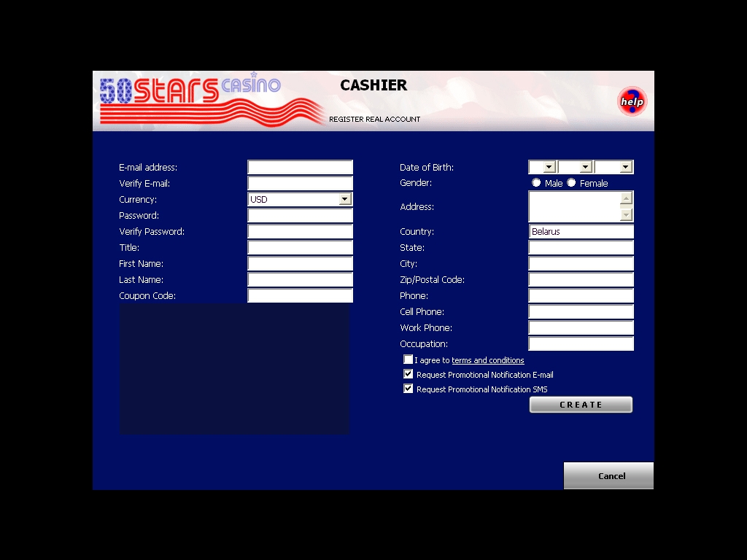Click the Address box scroll down arrow
Screen dimensions: 747x560
coord(626,214)
